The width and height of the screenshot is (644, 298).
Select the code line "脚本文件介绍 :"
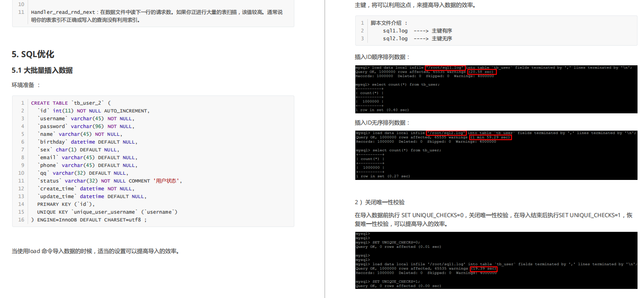click(x=389, y=23)
